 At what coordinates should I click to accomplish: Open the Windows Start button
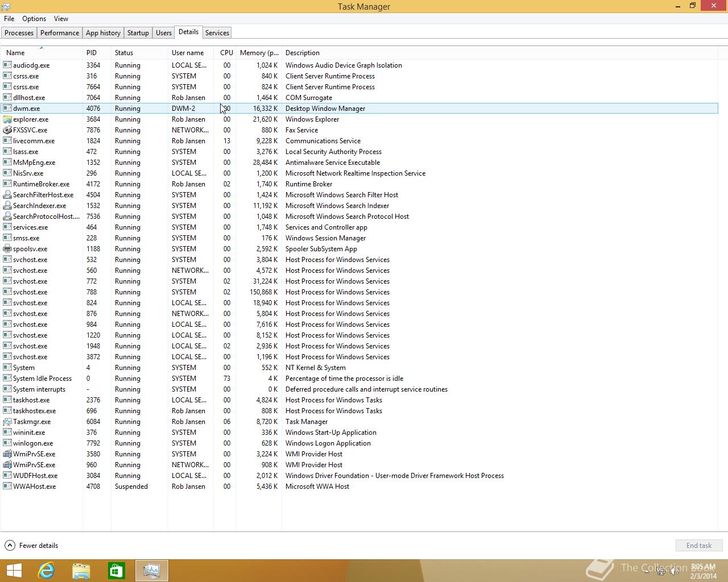pos(14,571)
